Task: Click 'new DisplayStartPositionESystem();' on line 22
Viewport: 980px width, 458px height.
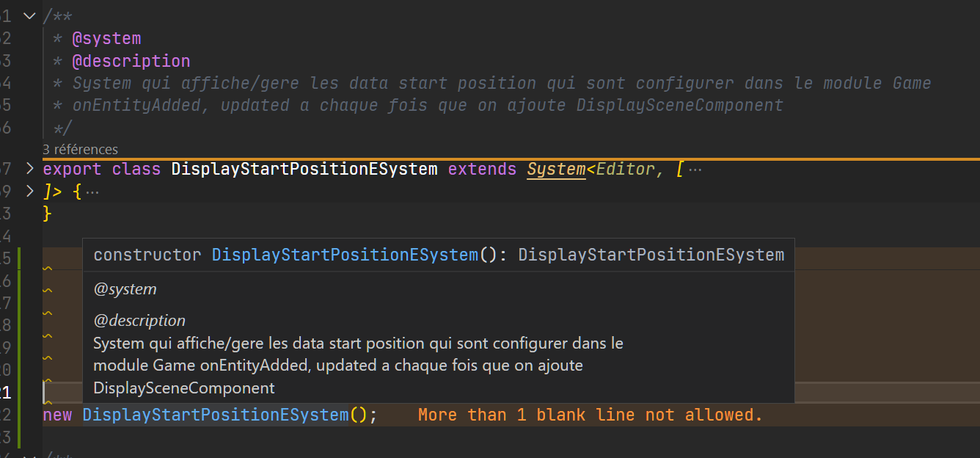Action: 209,415
